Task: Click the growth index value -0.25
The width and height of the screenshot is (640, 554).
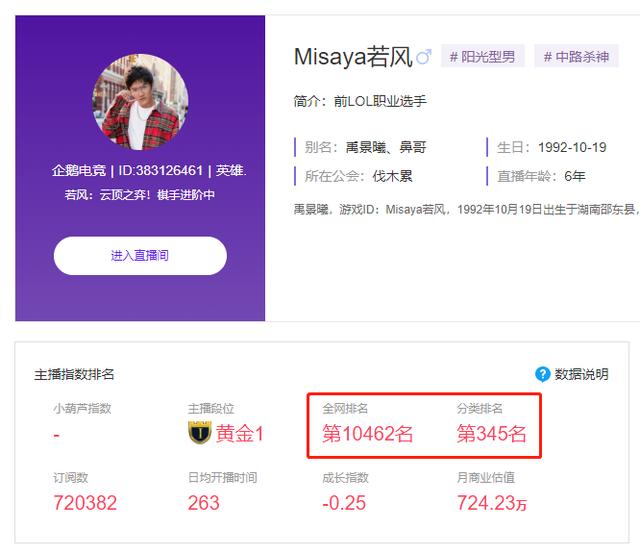Action: coord(344,503)
